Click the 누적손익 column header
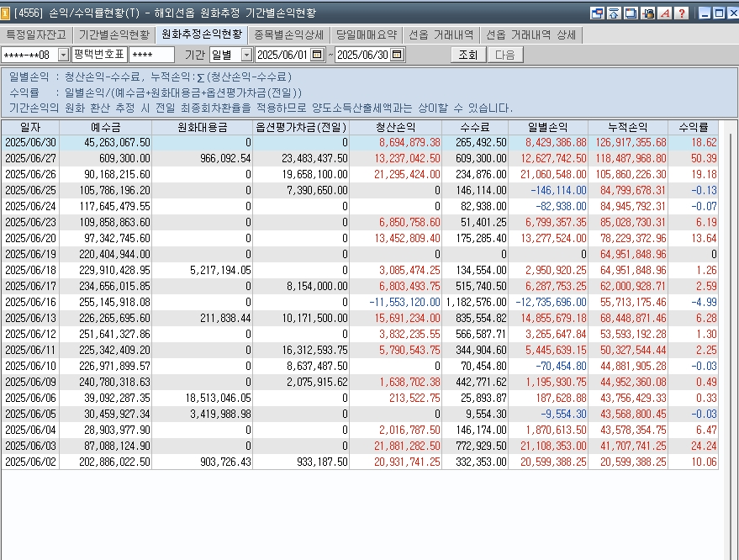This screenshot has width=739, height=560. pyautogui.click(x=628, y=127)
